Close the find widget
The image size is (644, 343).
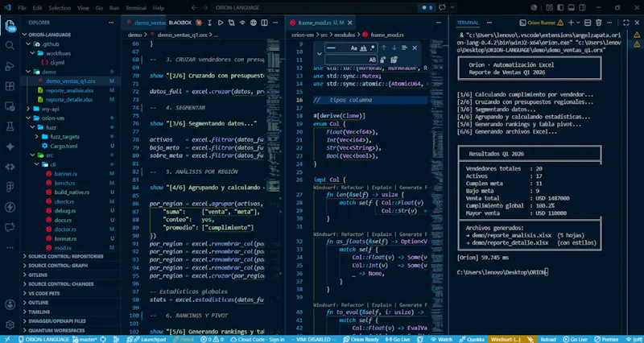(415, 48)
